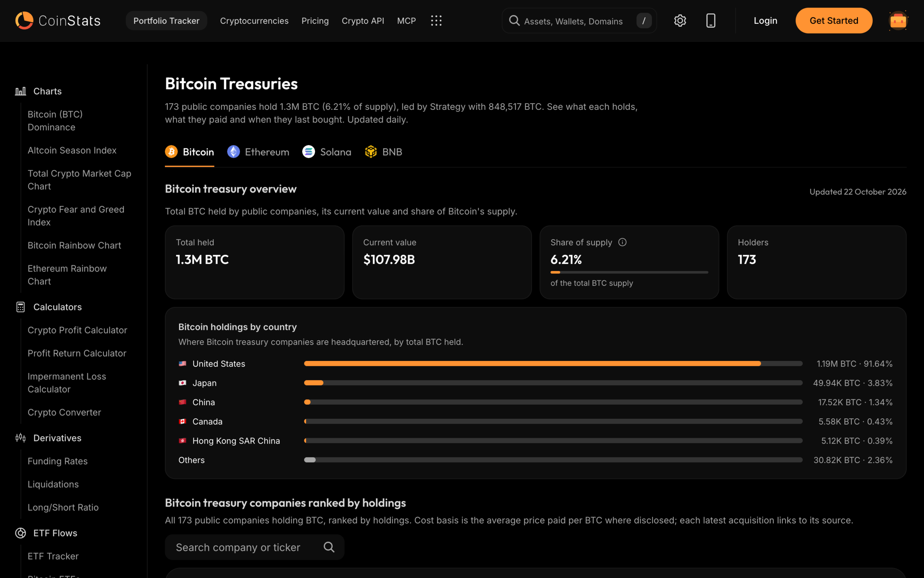The height and width of the screenshot is (578, 924).
Task: Click the Current value $107.98B card
Action: point(442,262)
